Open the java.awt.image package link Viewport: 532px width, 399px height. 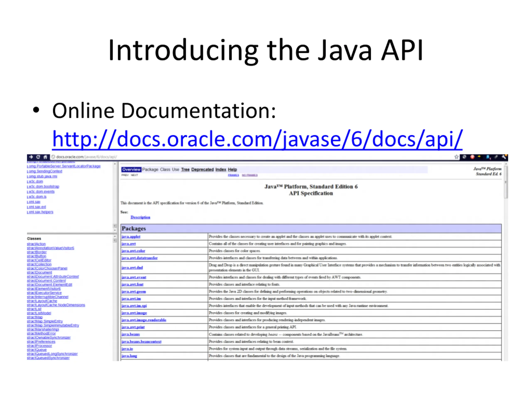[134, 313]
